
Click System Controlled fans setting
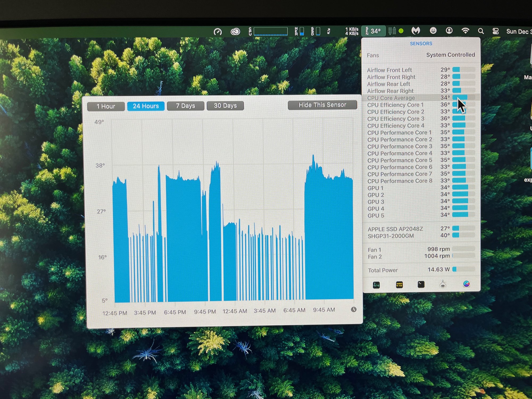pos(450,55)
